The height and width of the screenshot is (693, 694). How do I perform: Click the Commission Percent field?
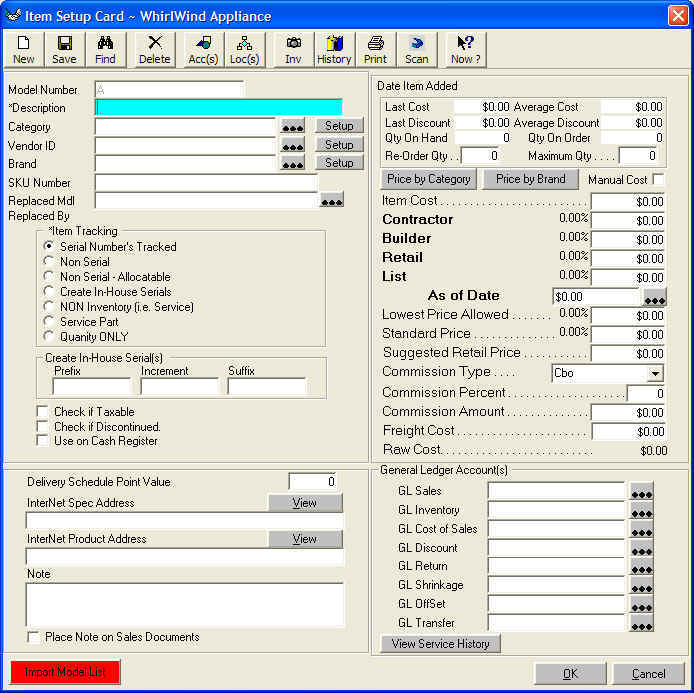[x=646, y=393]
